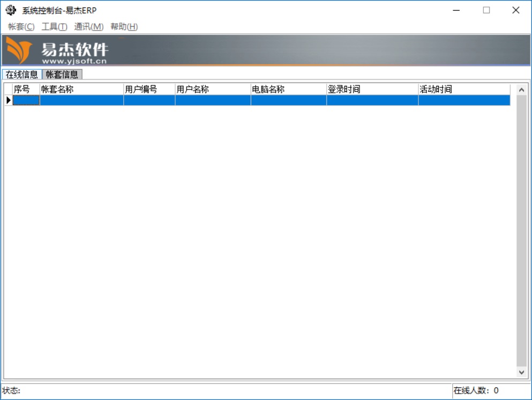
Task: Click the 易杰软件 orange logo in banner
Action: [x=19, y=51]
